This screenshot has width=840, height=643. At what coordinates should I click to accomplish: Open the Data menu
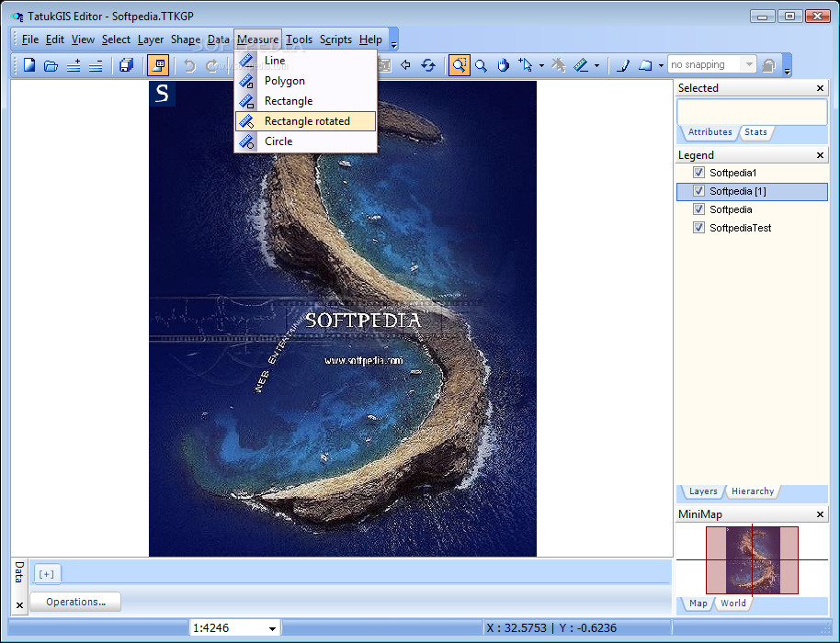click(219, 39)
